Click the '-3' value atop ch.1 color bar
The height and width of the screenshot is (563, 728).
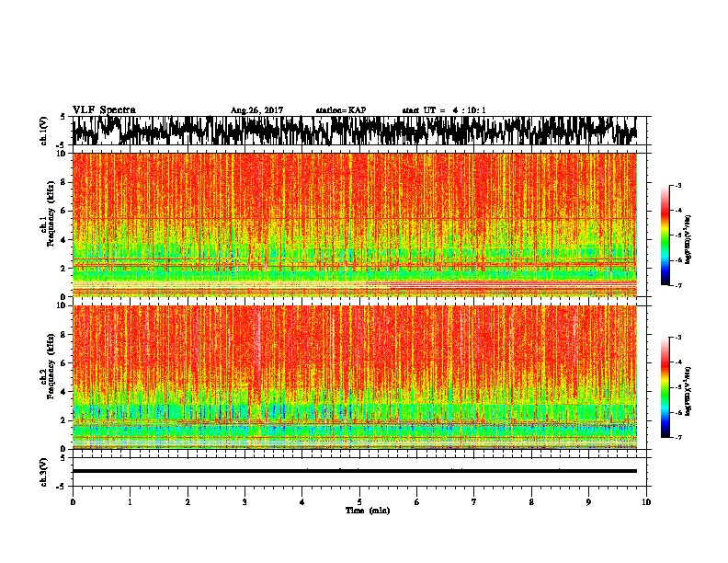pos(677,185)
